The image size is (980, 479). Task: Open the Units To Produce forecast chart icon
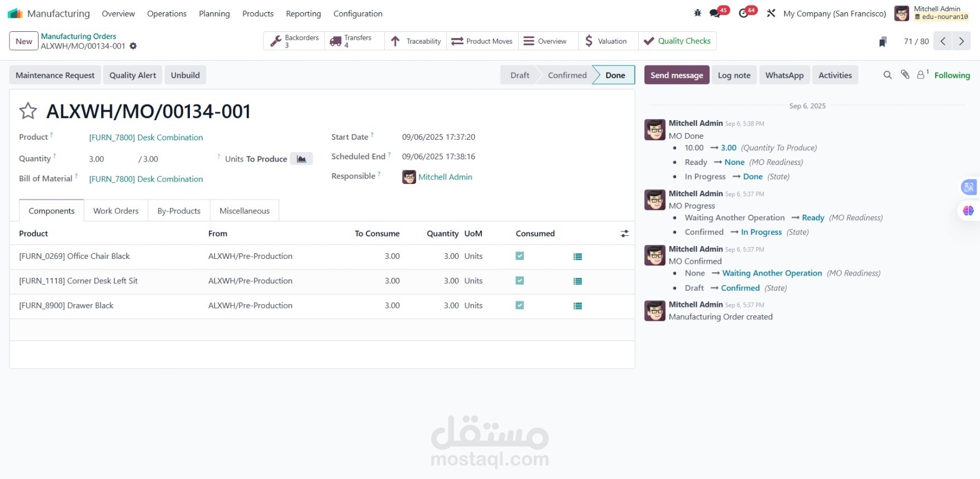click(x=302, y=159)
